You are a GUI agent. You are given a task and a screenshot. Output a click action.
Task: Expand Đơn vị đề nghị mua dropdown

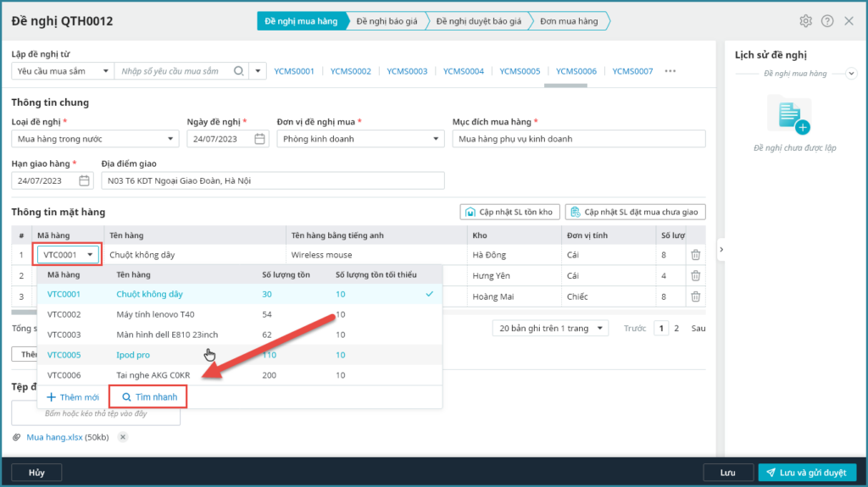click(434, 139)
